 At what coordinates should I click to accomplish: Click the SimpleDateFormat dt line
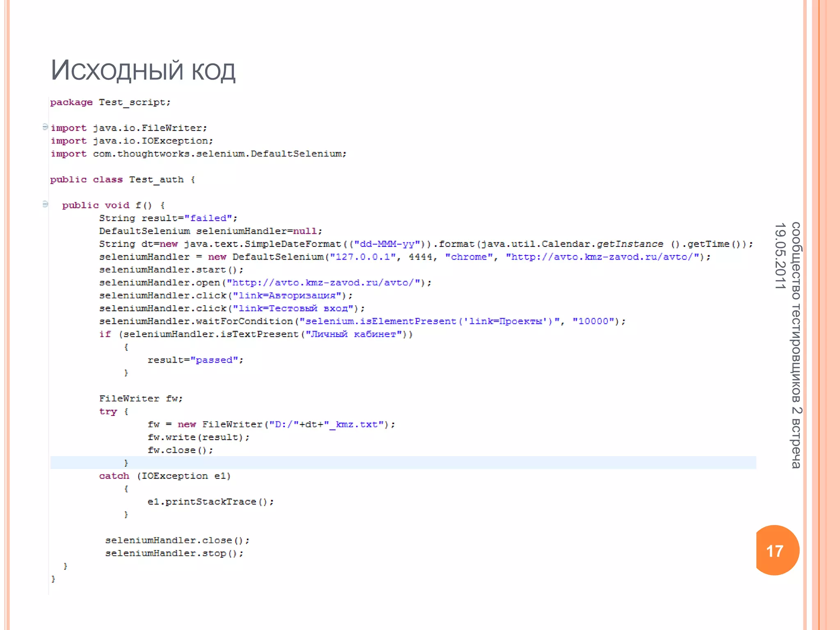pyautogui.click(x=426, y=244)
